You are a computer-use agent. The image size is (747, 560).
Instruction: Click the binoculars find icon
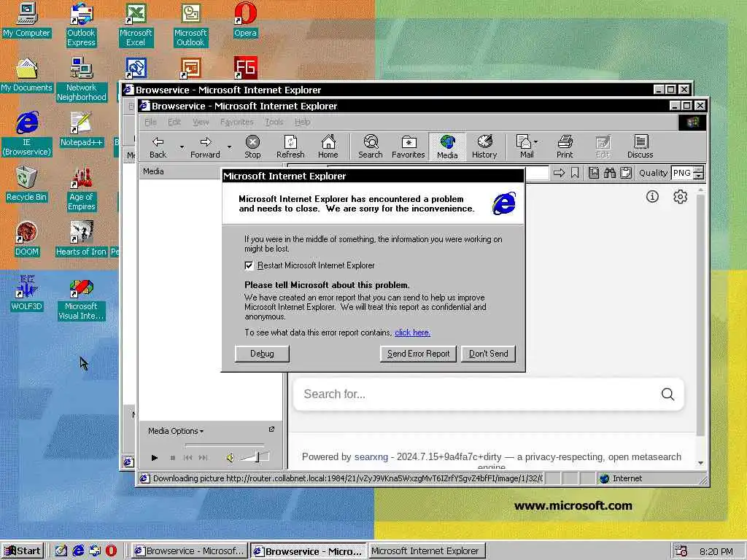pos(610,173)
